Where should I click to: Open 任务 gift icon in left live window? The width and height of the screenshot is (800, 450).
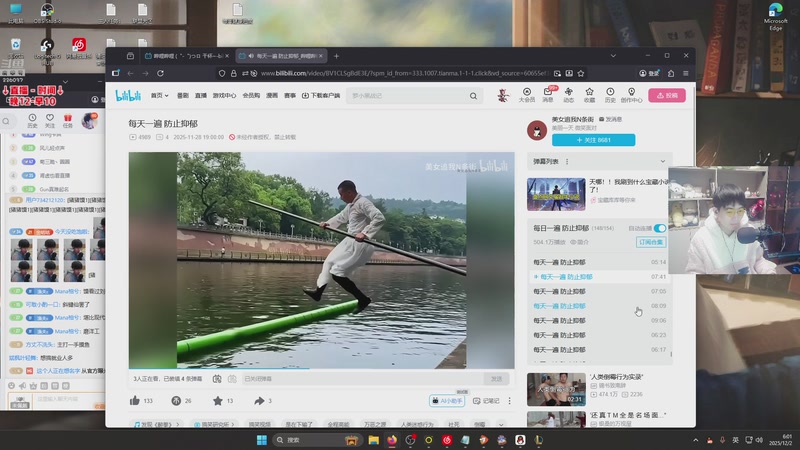coord(67,120)
